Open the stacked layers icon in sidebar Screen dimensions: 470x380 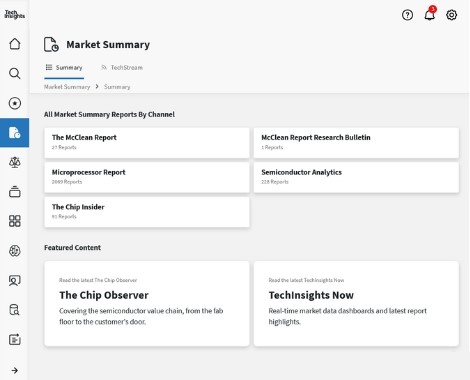pyautogui.click(x=15, y=192)
